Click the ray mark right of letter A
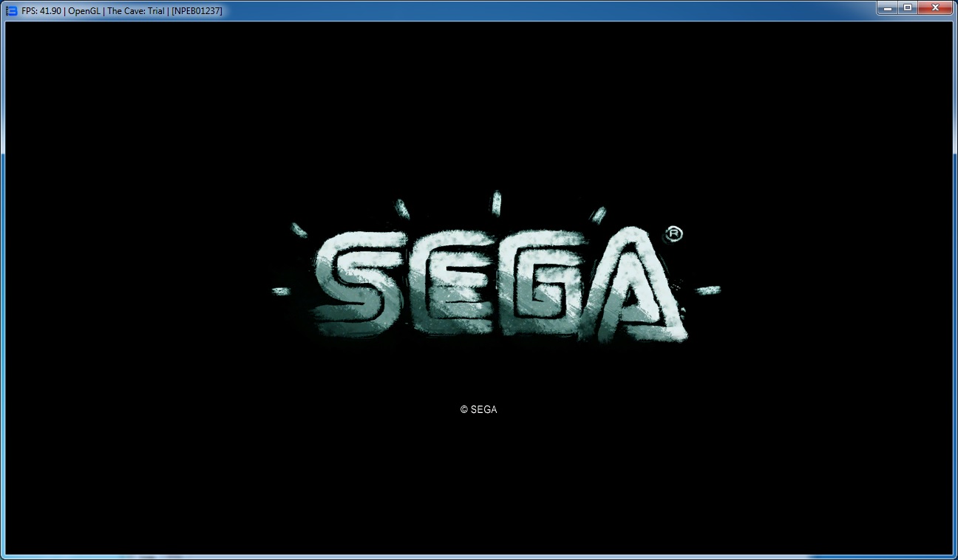The height and width of the screenshot is (560, 958). (707, 290)
